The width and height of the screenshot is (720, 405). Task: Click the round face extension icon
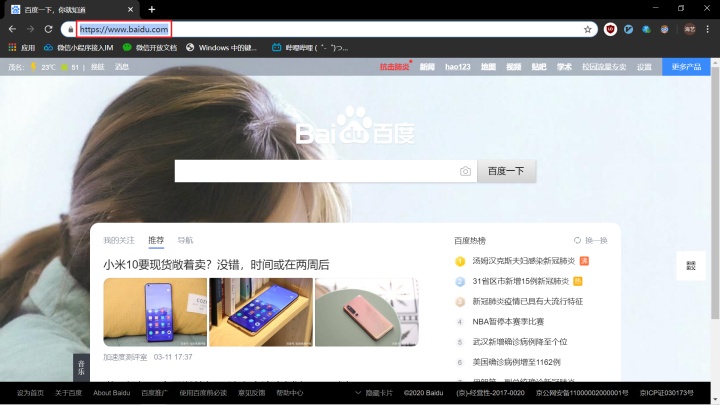click(x=664, y=29)
